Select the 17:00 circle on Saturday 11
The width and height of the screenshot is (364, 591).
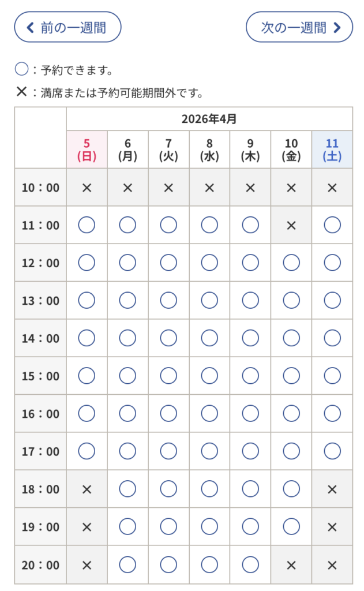click(x=332, y=451)
